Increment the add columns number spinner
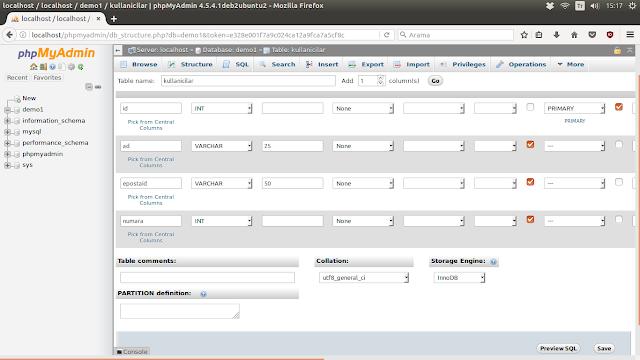The height and width of the screenshot is (360, 640). (x=380, y=78)
